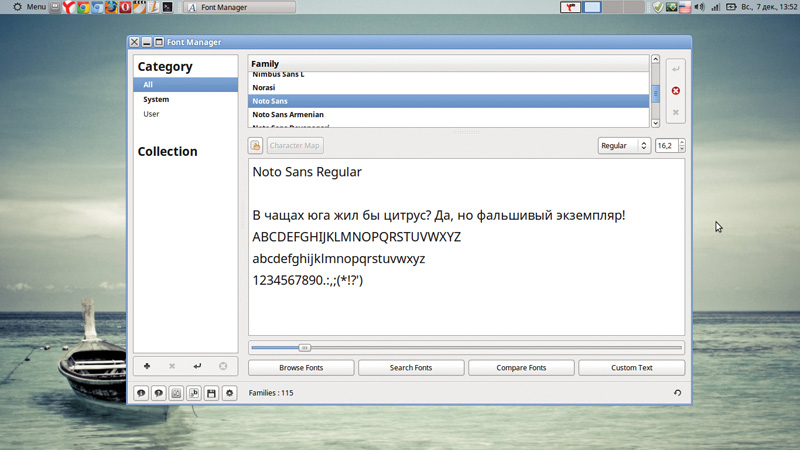Click the preview size slider handle
The width and height of the screenshot is (800, 450).
pyautogui.click(x=305, y=348)
